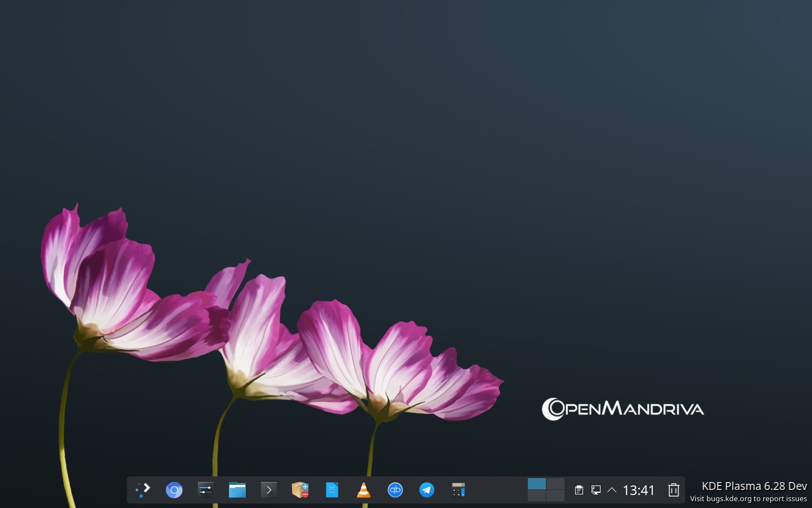Open the Telegram messenger
Screen dimensions: 812x508
427,490
